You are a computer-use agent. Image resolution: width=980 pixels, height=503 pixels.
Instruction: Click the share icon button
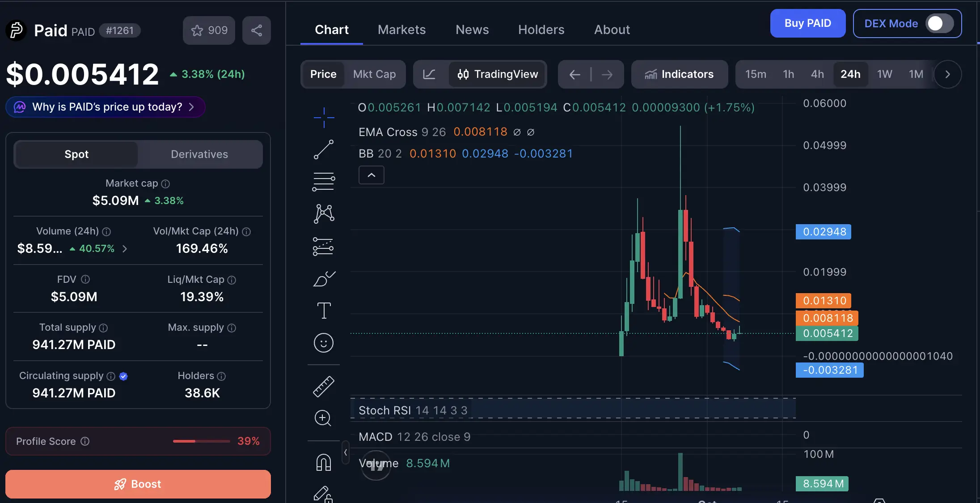click(x=257, y=30)
